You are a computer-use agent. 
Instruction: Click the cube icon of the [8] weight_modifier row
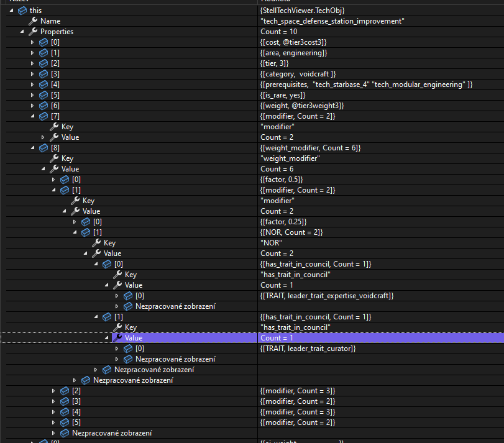[x=44, y=148]
